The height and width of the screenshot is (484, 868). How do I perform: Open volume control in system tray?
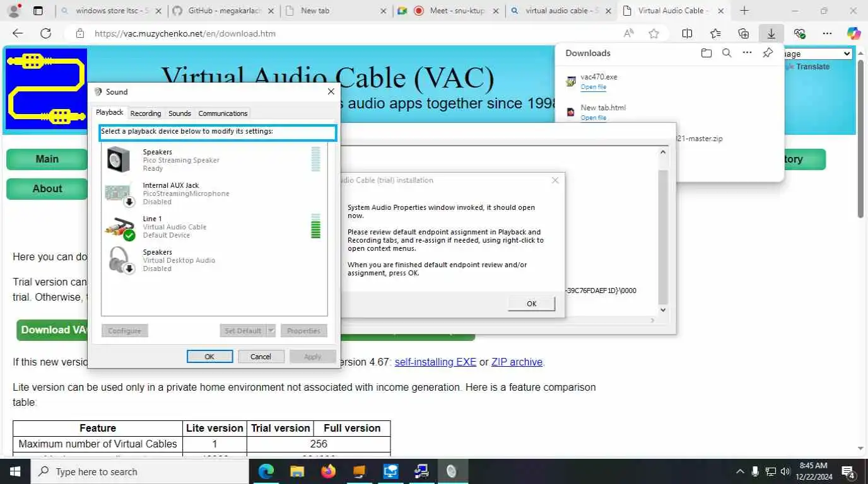[x=786, y=471]
